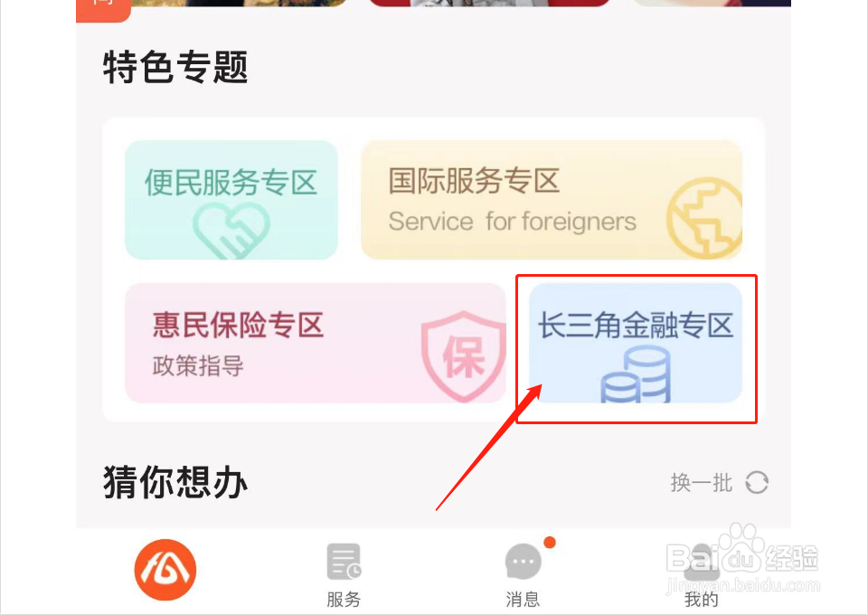Switch to the 消息 tab label

click(x=523, y=599)
